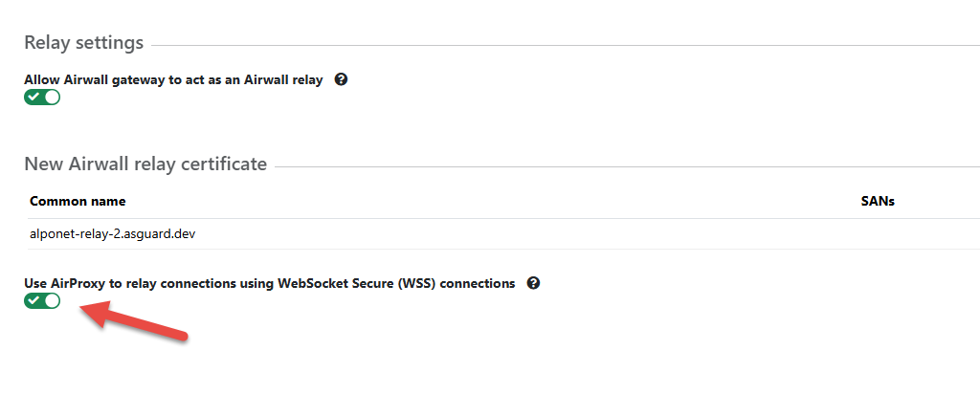Turn off the Airwall relay gateway toggle
This screenshot has height=394, width=980.
42,97
